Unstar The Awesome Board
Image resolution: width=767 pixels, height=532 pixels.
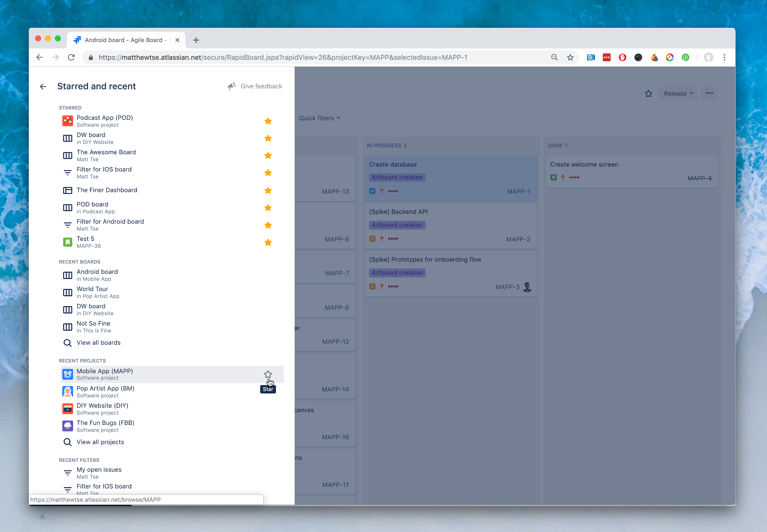268,156
